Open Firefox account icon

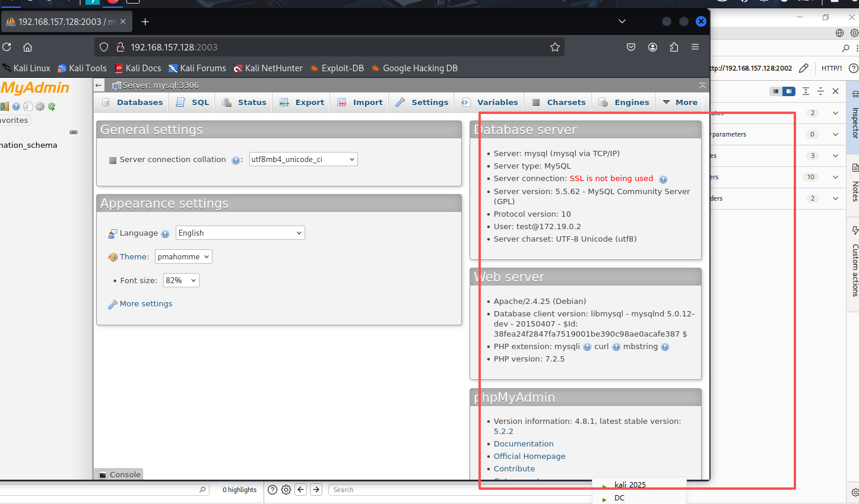coord(652,47)
